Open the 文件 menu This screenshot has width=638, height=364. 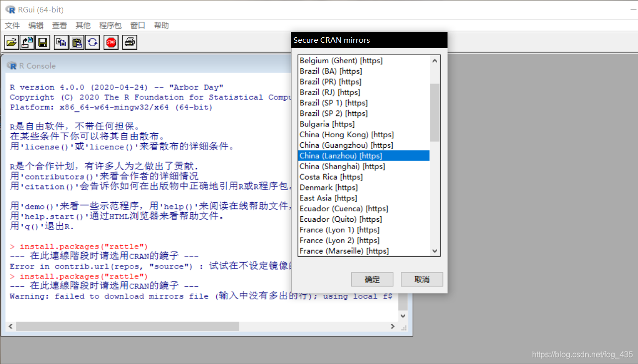tap(12, 25)
